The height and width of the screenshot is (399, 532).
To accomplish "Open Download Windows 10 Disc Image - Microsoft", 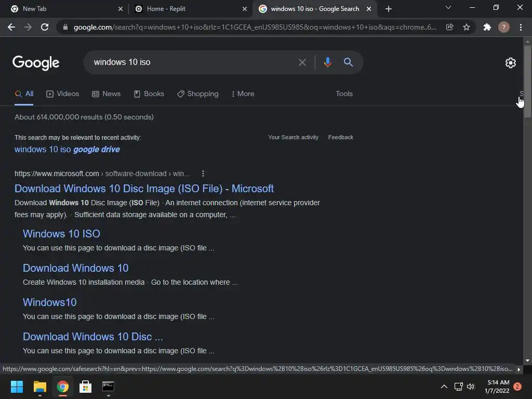I will 144,189.
